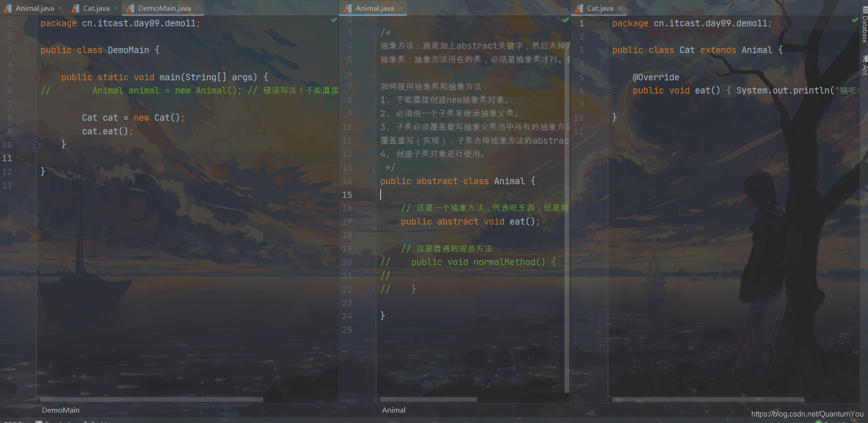Viewport: 868px width, 423px height.
Task: Click comment fold end marker at line 13
Action: 376,167
